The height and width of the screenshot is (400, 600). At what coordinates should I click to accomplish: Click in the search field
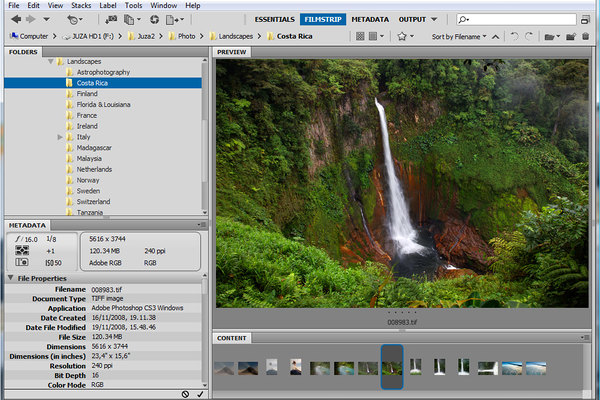pos(516,19)
